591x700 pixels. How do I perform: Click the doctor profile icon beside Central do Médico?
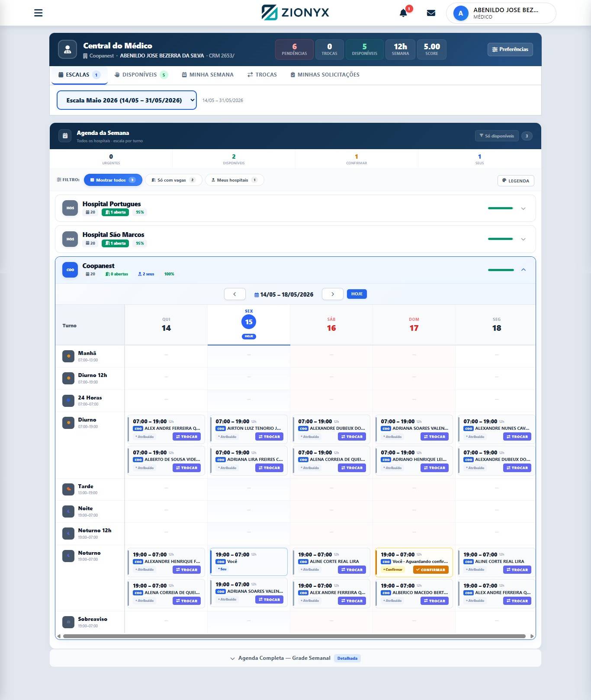click(x=67, y=50)
